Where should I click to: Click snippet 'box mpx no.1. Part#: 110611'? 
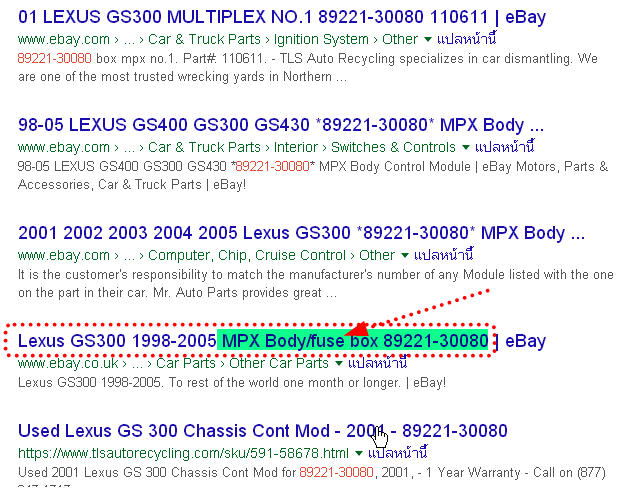[x=180, y=59]
